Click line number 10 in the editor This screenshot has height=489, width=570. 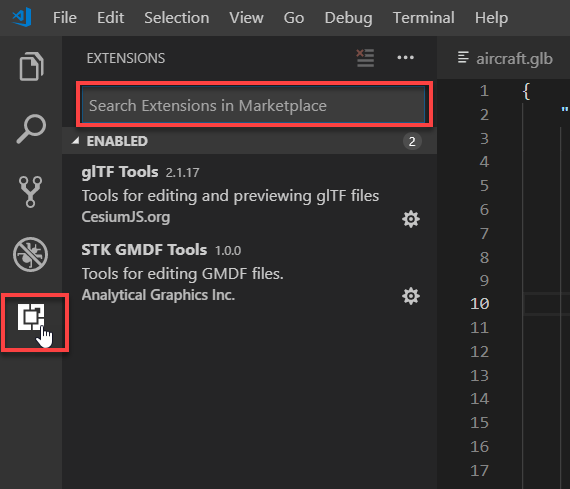pos(479,304)
